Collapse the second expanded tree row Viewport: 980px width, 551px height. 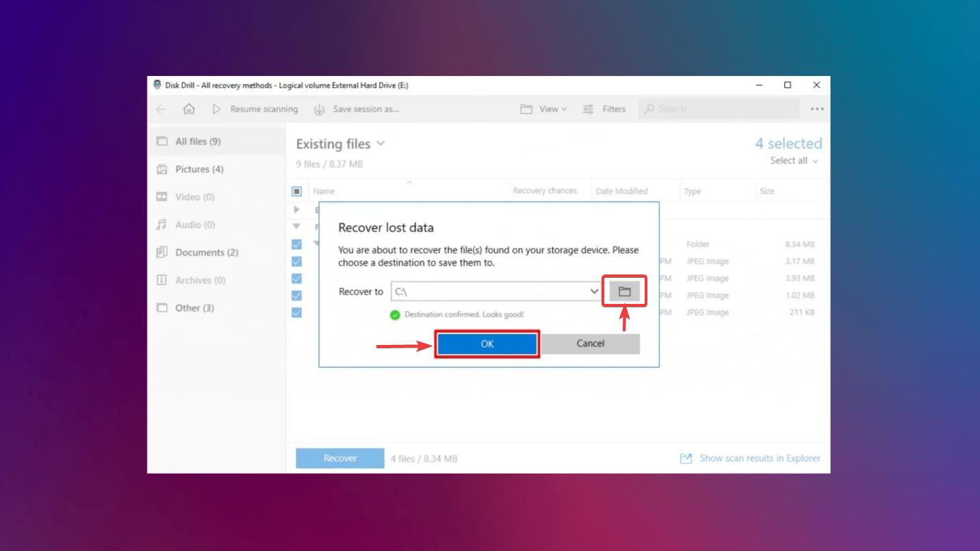(x=297, y=226)
